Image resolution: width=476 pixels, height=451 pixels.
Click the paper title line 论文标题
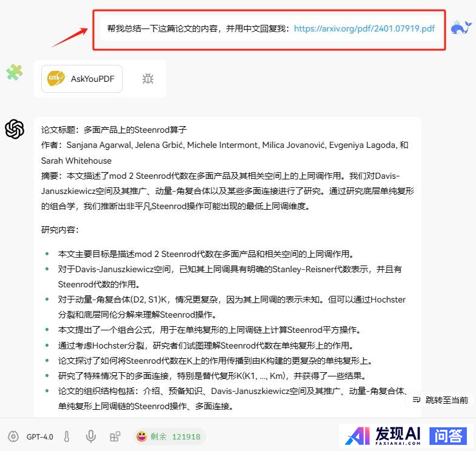tap(114, 130)
